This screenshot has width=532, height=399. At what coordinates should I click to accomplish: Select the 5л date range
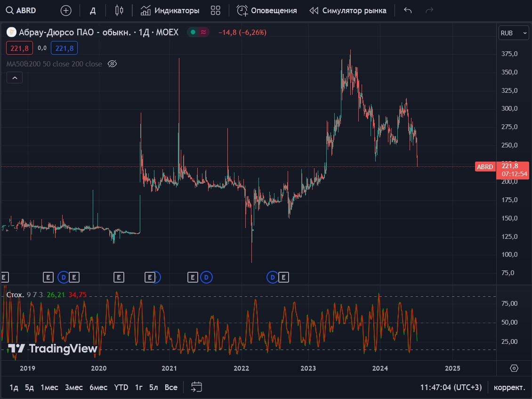(x=153, y=387)
